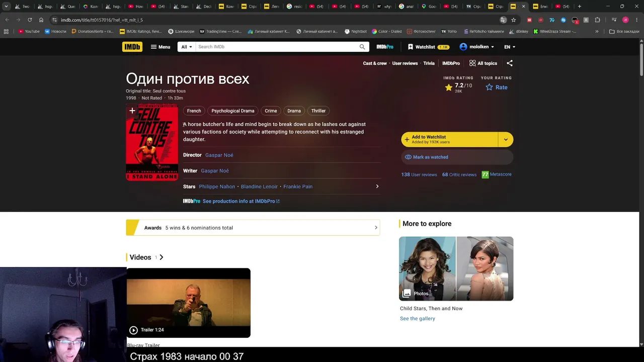
Task: Open the IMDb Menu
Action: click(x=160, y=47)
